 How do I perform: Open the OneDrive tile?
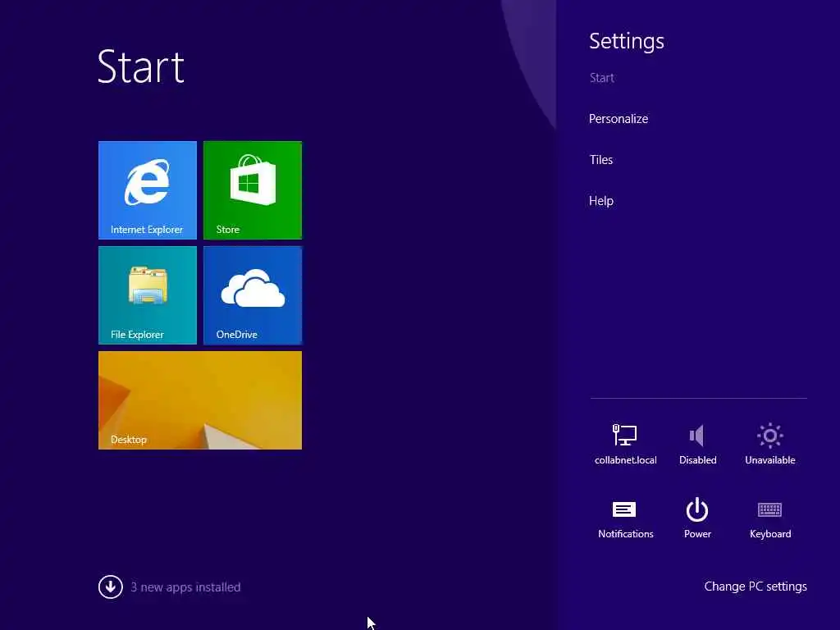click(253, 295)
